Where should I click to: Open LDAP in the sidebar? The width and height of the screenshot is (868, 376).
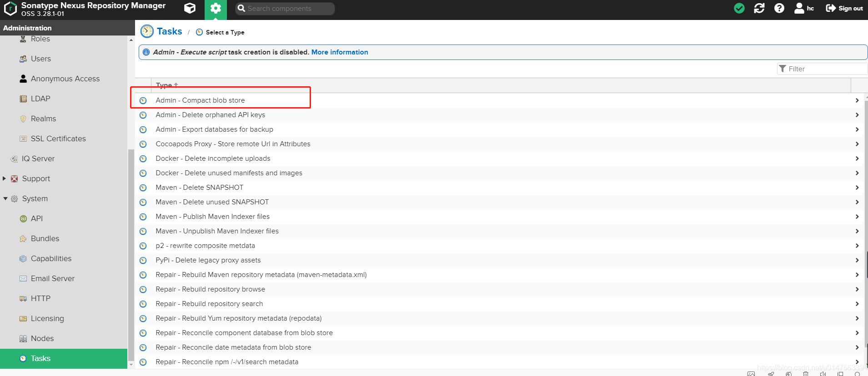[x=40, y=99]
